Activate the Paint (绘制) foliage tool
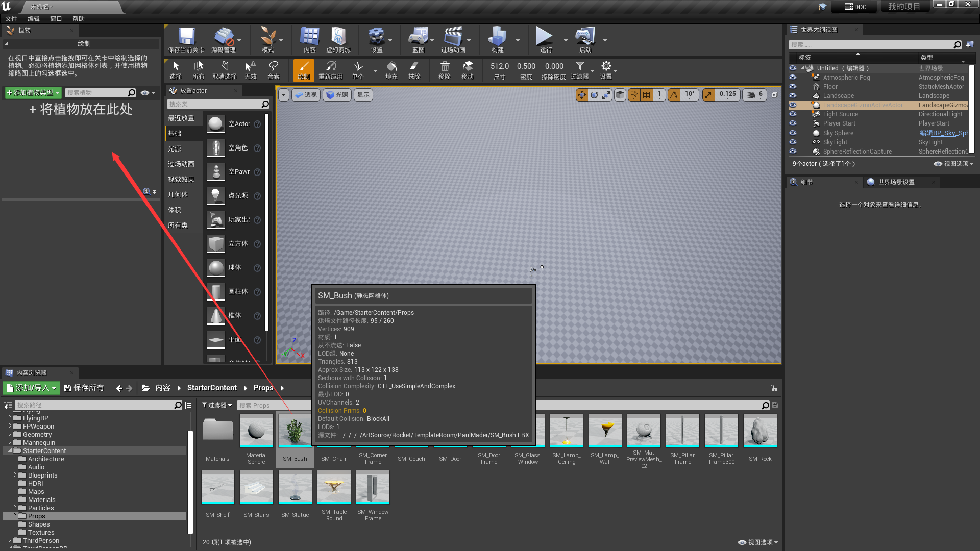The width and height of the screenshot is (980, 551). click(304, 70)
